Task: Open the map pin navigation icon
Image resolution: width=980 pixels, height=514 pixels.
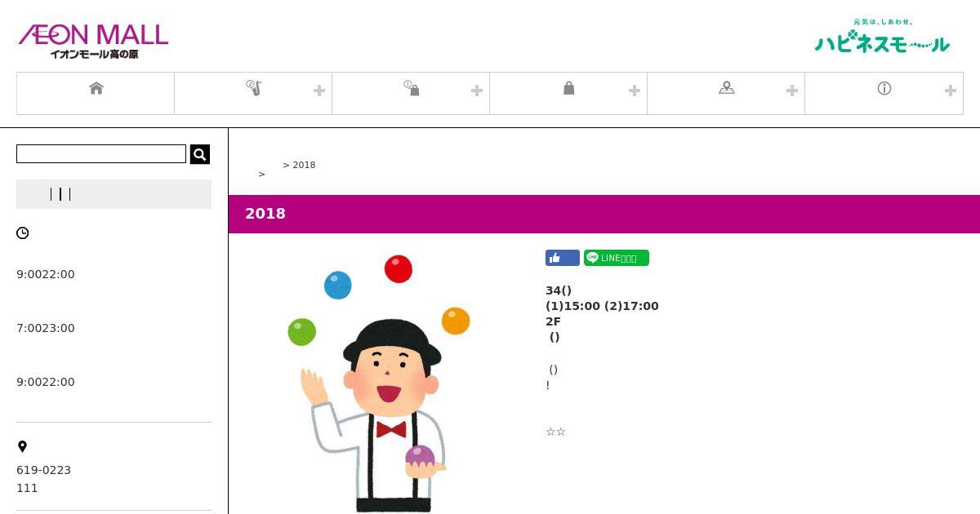Action: (x=727, y=88)
